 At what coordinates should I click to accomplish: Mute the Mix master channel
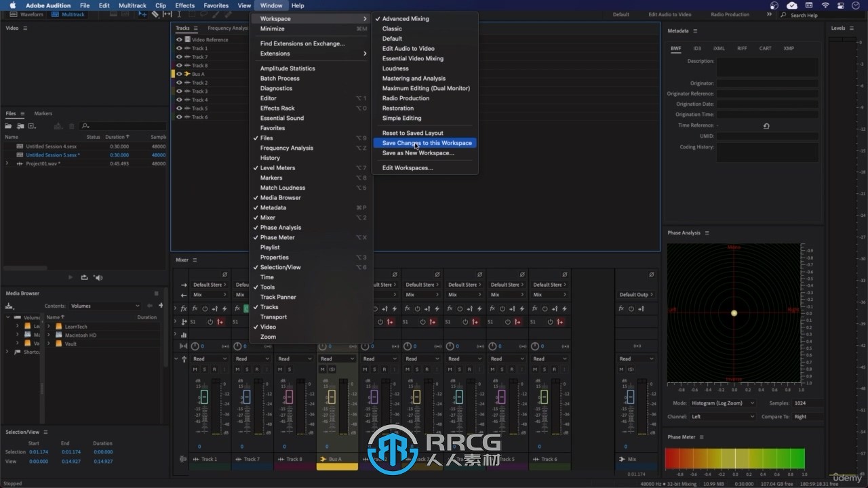[622, 369]
